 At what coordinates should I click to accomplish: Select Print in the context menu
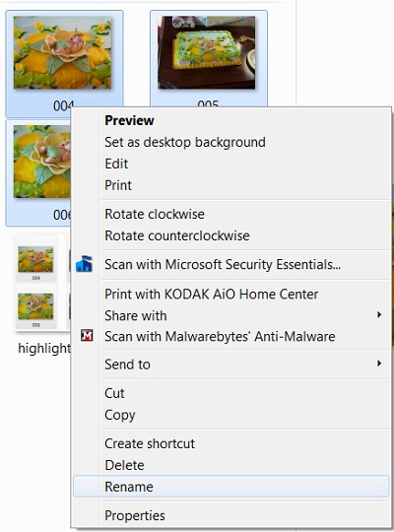[118, 185]
